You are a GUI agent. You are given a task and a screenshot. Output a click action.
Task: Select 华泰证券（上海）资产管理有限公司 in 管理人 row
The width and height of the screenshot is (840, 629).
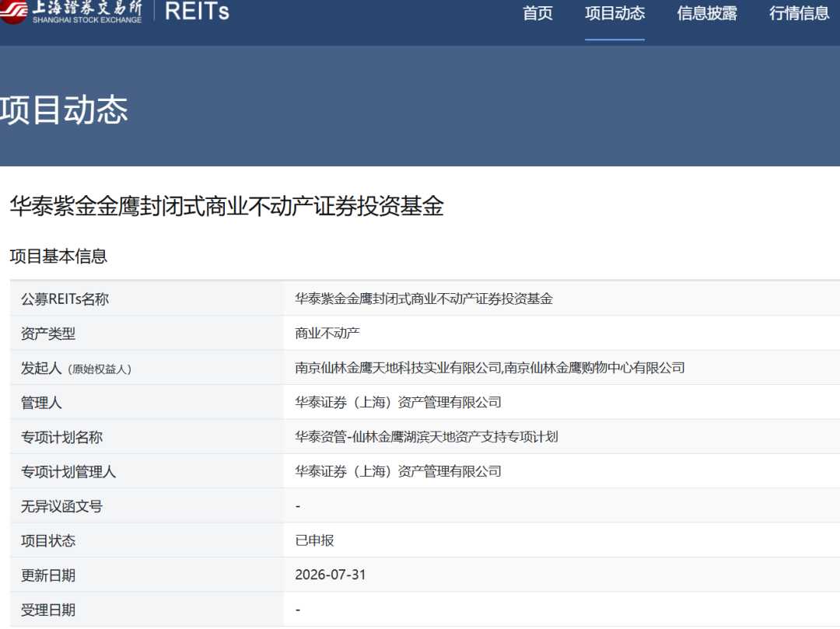click(x=398, y=402)
